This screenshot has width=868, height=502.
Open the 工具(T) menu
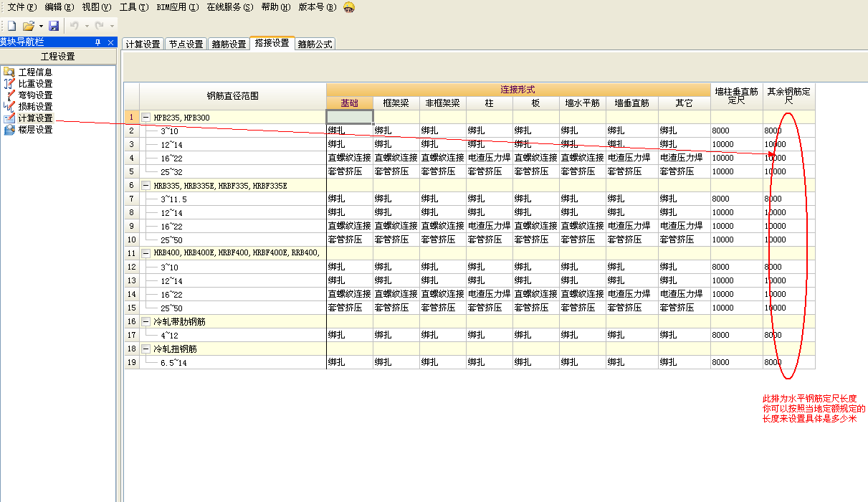pos(134,6)
